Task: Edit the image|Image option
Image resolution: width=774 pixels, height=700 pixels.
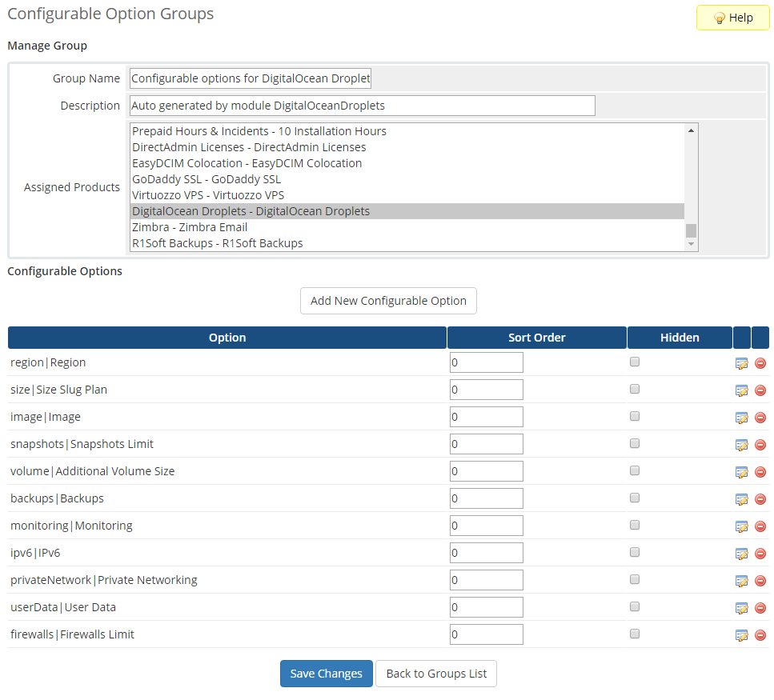Action: pos(741,418)
